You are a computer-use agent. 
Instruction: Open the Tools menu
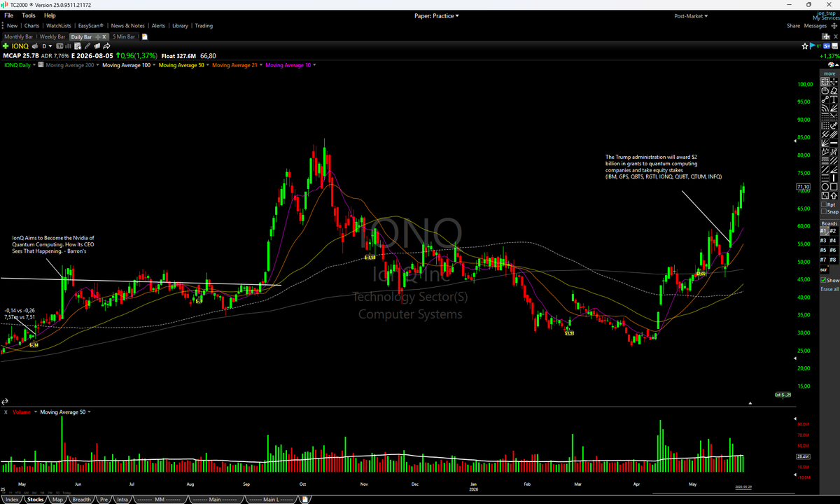[x=29, y=15]
